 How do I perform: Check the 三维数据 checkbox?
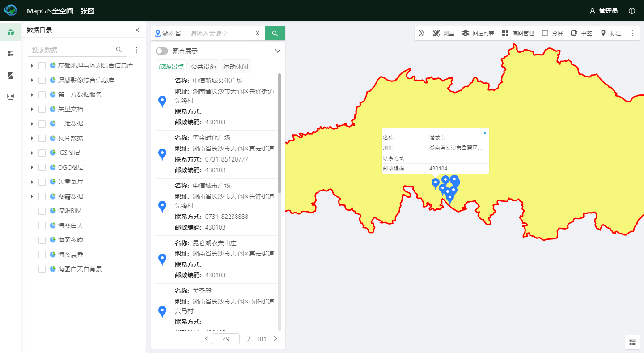coord(42,123)
